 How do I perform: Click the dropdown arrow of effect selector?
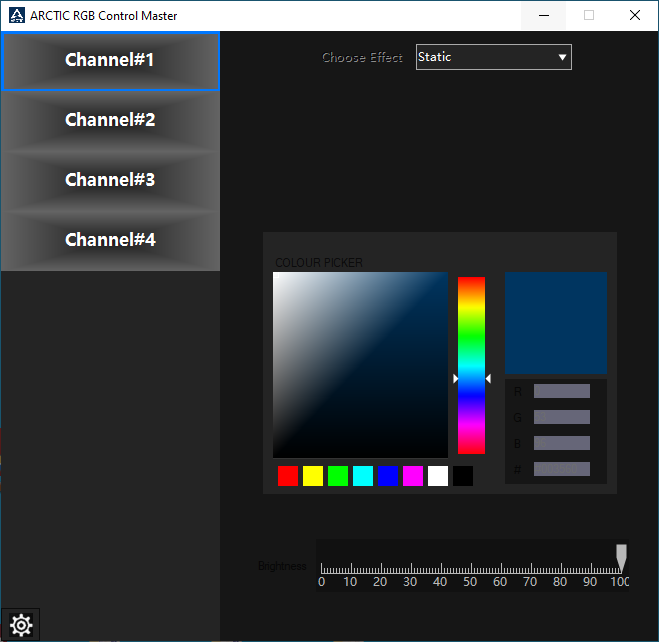562,57
